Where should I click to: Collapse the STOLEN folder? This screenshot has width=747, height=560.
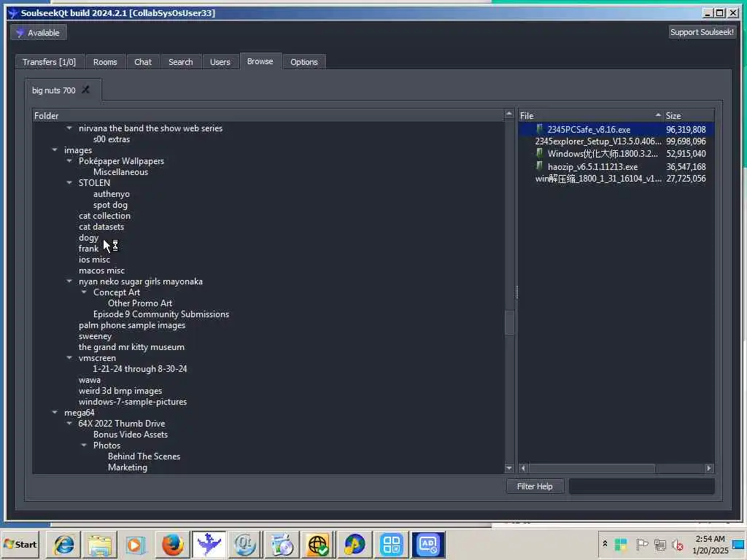click(x=69, y=183)
